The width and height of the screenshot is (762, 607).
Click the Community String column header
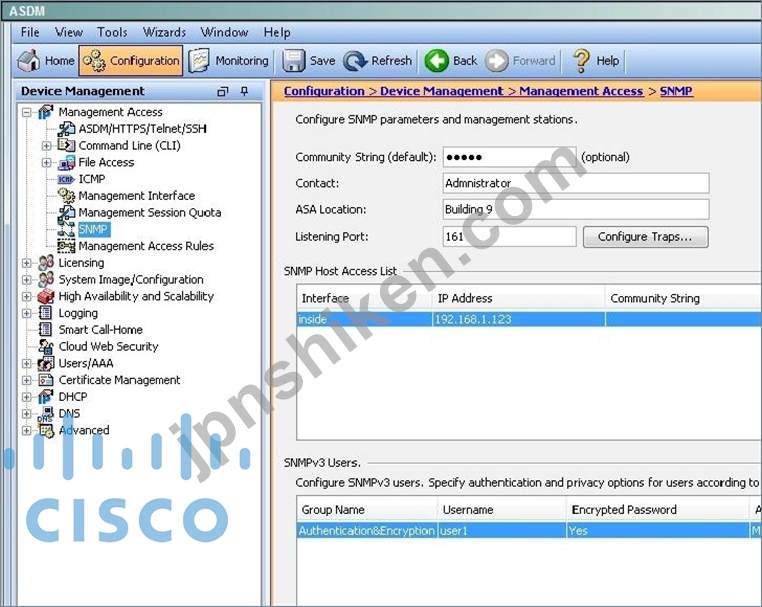[683, 298]
